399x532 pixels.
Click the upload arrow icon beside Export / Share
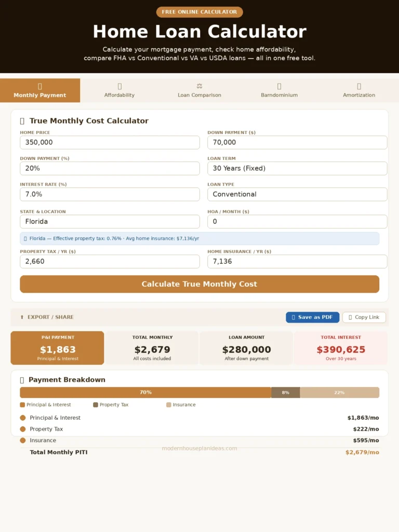click(22, 317)
